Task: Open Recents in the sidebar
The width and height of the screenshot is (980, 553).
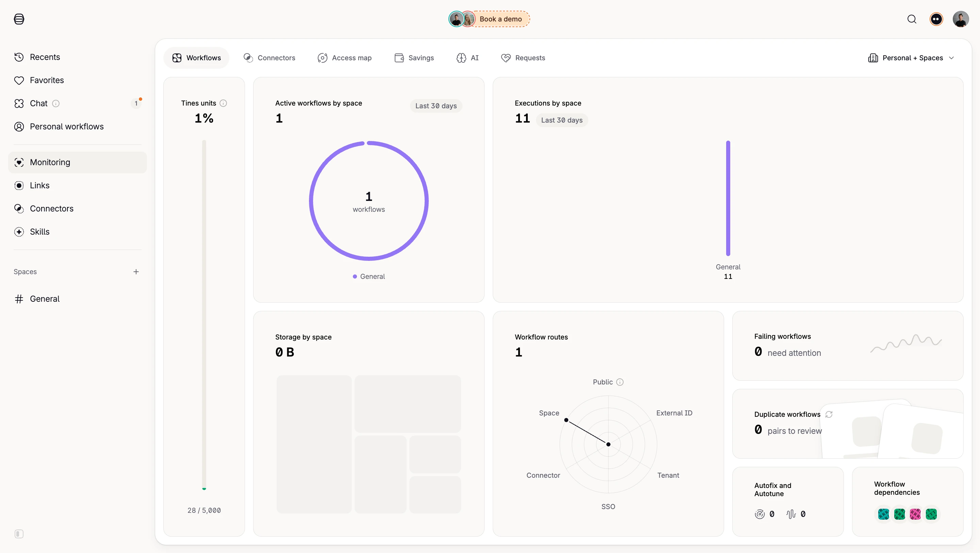Action: pyautogui.click(x=78, y=57)
